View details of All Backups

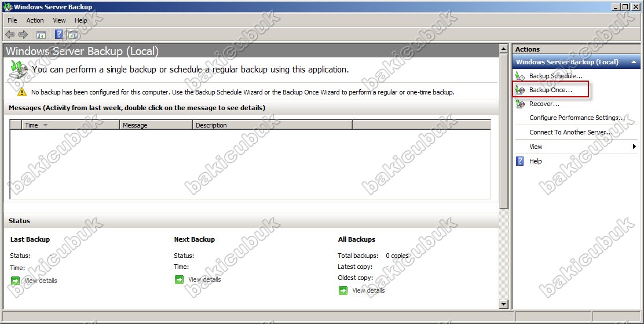tap(368, 290)
